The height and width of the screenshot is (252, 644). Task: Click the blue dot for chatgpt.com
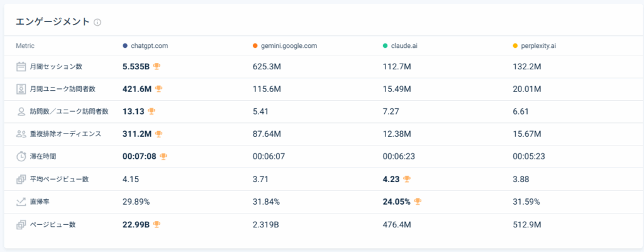click(125, 46)
